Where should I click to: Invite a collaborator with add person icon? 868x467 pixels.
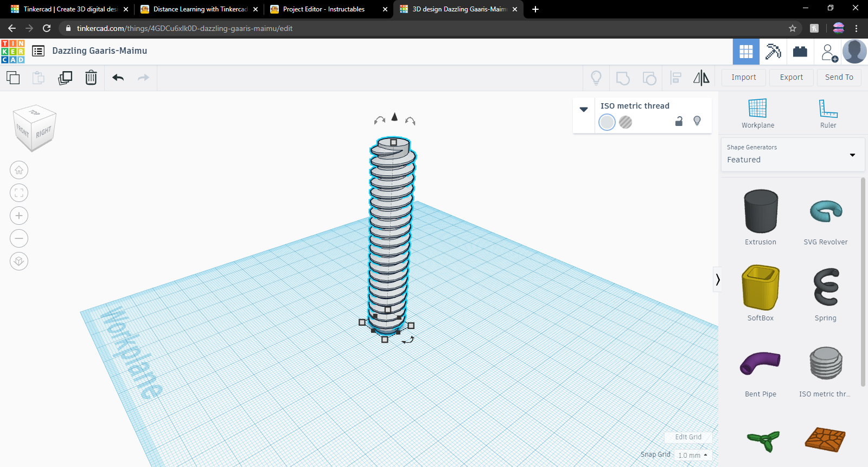click(x=829, y=52)
